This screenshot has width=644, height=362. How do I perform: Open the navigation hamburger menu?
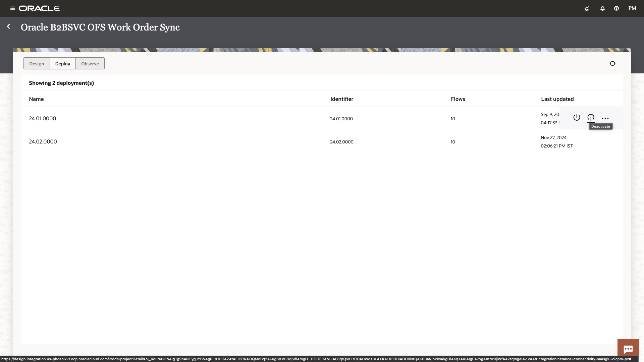12,8
